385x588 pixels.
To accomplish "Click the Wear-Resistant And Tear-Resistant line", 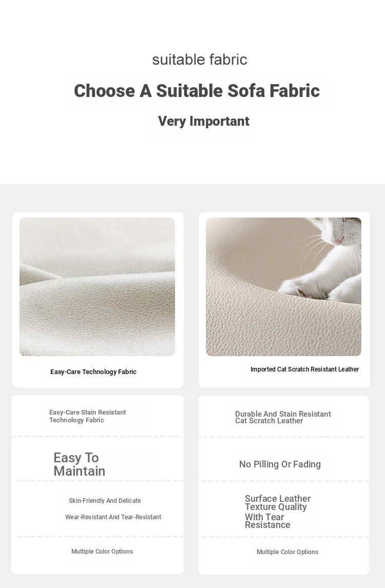I will (x=113, y=517).
